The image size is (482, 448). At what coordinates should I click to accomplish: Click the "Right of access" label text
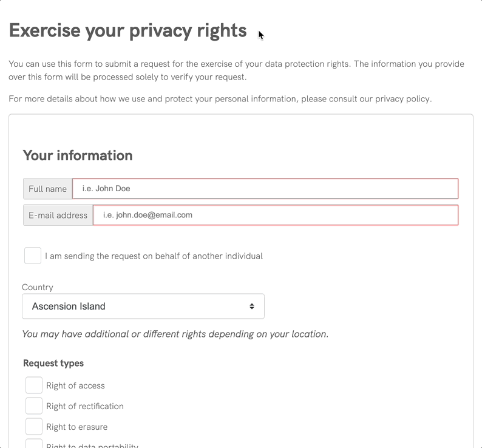click(x=75, y=386)
